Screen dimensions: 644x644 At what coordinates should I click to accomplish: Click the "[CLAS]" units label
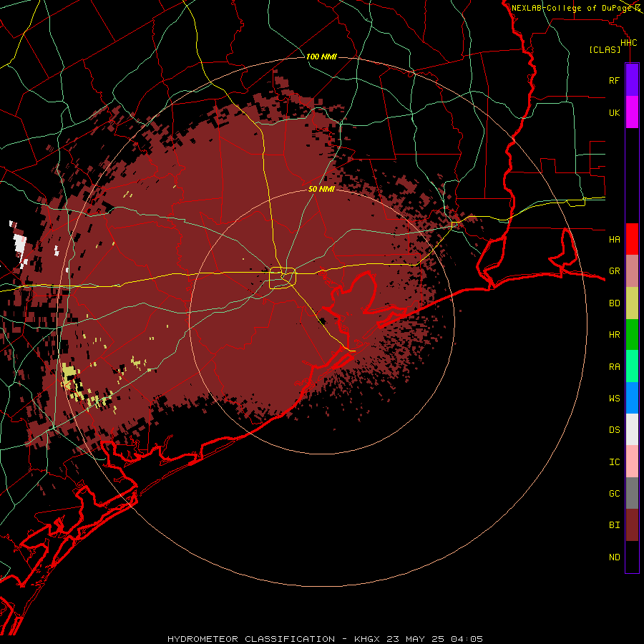click(x=605, y=49)
